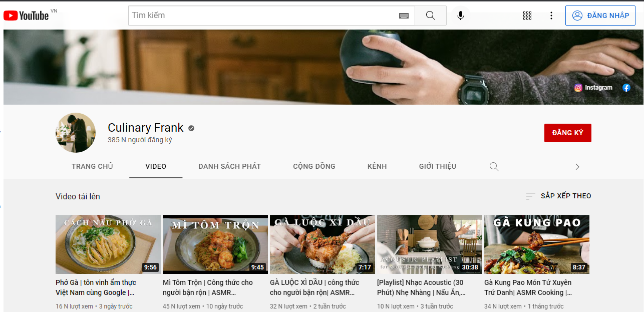Click the YouTube logo to go home
The height and width of the screenshot is (312, 644).
(x=26, y=16)
